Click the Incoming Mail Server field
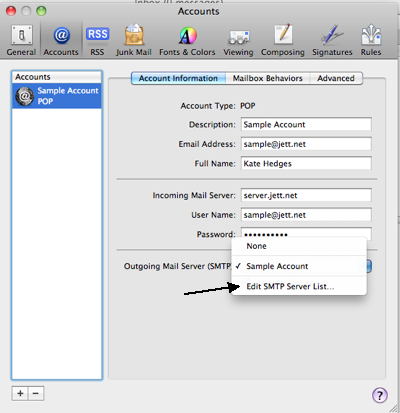The height and width of the screenshot is (413, 400). 306,195
